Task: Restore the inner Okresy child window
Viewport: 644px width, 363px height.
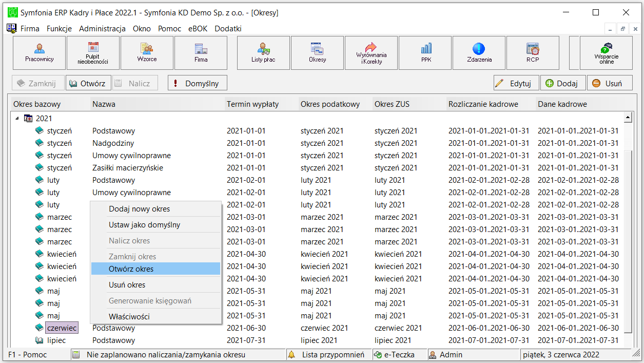Action: point(622,29)
